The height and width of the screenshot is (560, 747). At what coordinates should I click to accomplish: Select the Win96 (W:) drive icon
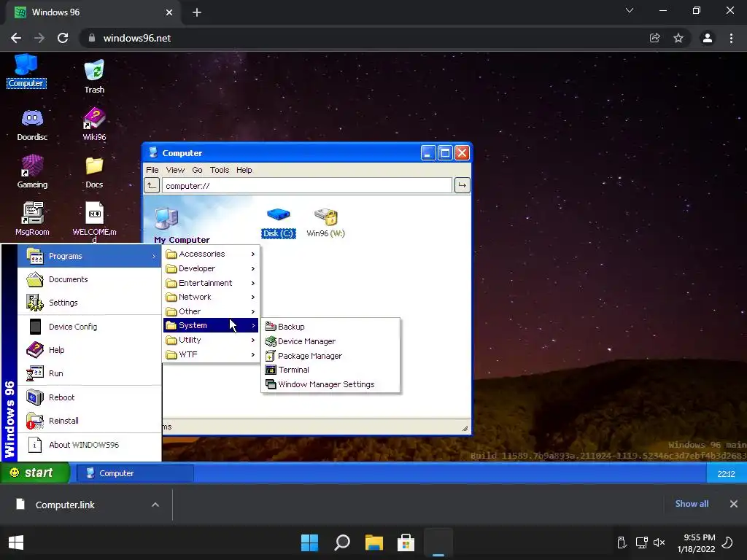(x=325, y=222)
